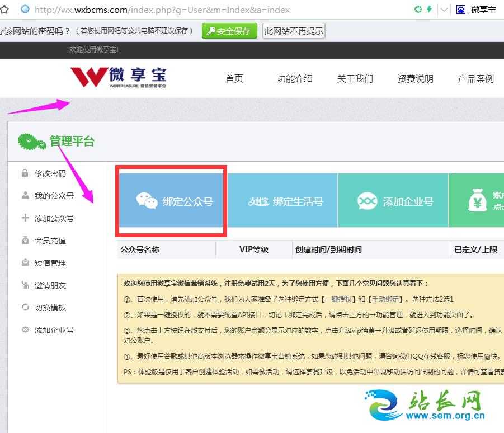Open the 首页 navigation item
Viewport: 504px width, 433px height.
234,78
